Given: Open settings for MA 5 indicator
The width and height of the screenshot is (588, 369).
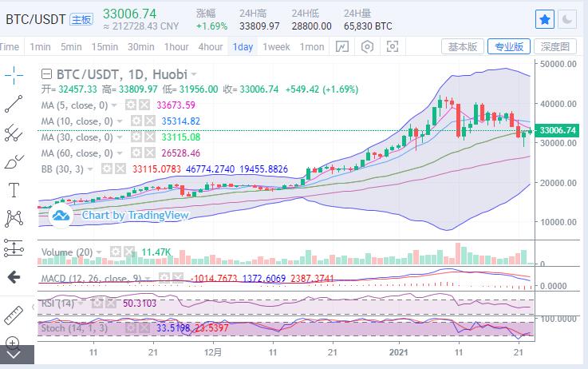Looking at the screenshot, I should [131, 105].
